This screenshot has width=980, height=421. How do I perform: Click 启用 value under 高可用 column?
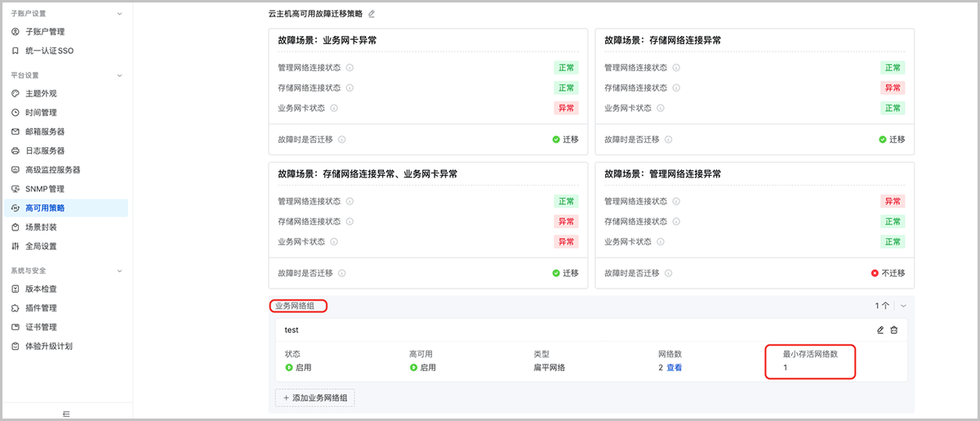[422, 368]
